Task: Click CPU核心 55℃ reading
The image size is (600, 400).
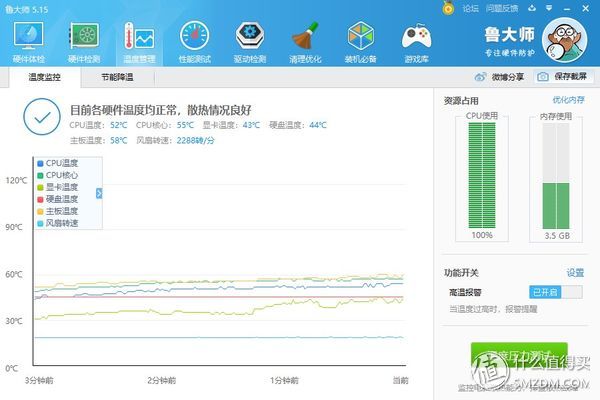Action: pos(165,125)
